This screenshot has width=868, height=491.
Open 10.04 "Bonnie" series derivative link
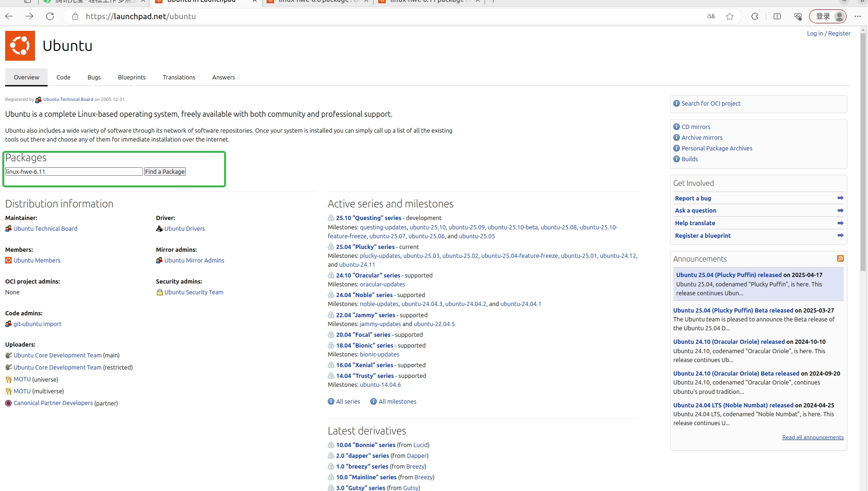click(366, 445)
